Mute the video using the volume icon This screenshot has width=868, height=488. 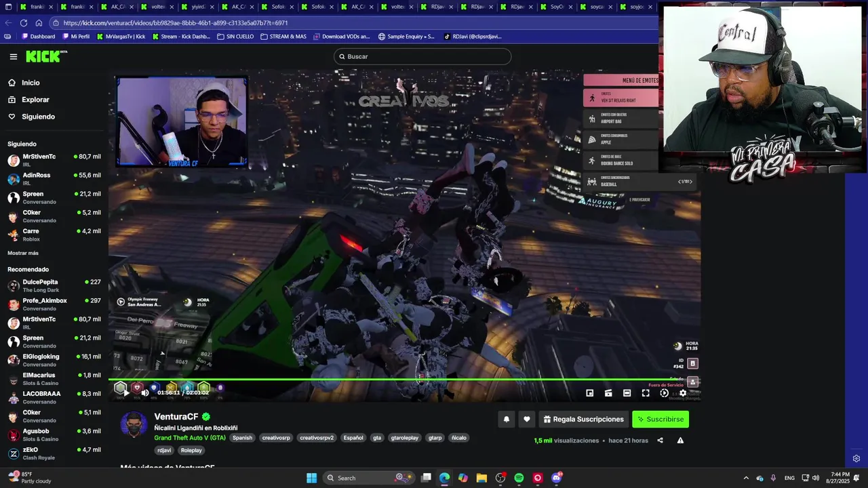[144, 392]
